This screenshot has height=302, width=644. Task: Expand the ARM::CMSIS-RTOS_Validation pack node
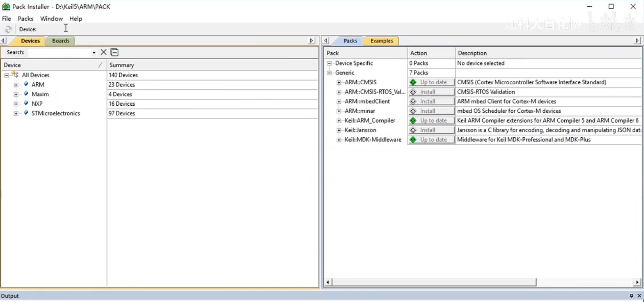point(339,92)
